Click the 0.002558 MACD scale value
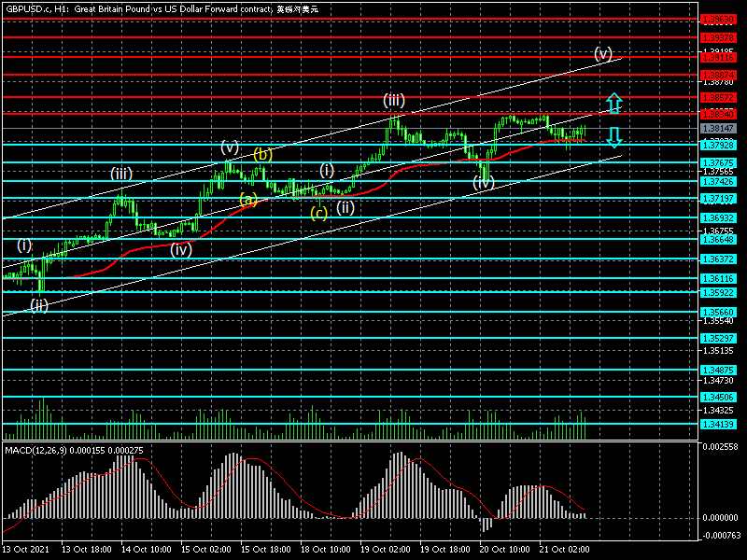This screenshot has width=747, height=560. pyautogui.click(x=720, y=447)
